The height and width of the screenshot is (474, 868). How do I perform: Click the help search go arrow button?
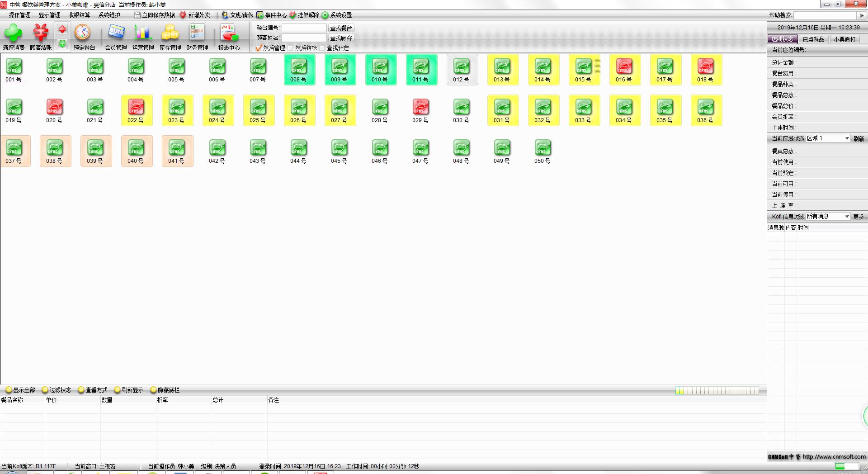tap(862, 15)
